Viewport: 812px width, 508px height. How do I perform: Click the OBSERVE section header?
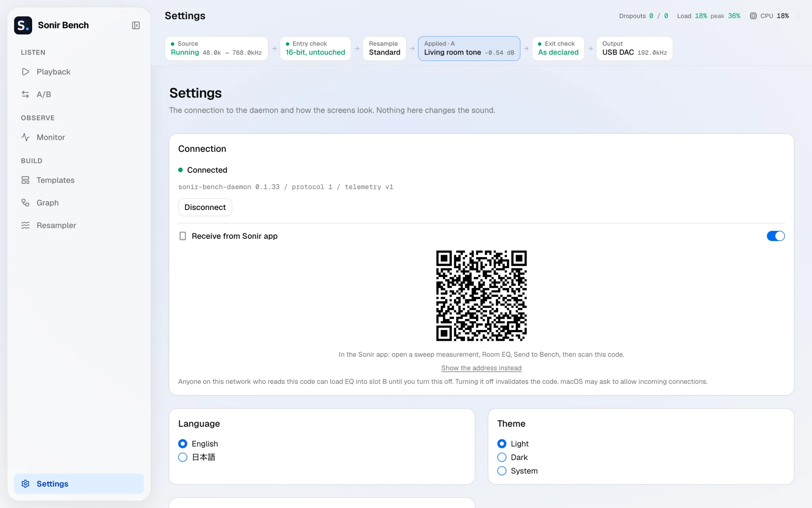click(x=38, y=118)
